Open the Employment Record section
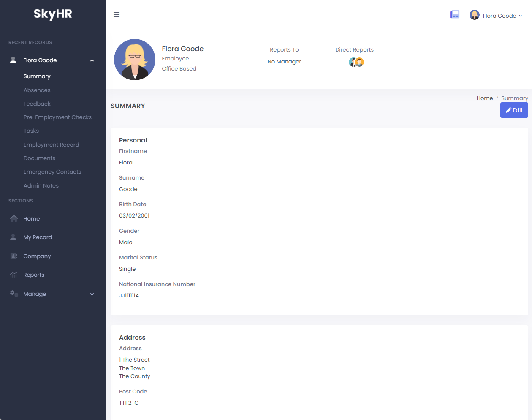 pos(51,145)
